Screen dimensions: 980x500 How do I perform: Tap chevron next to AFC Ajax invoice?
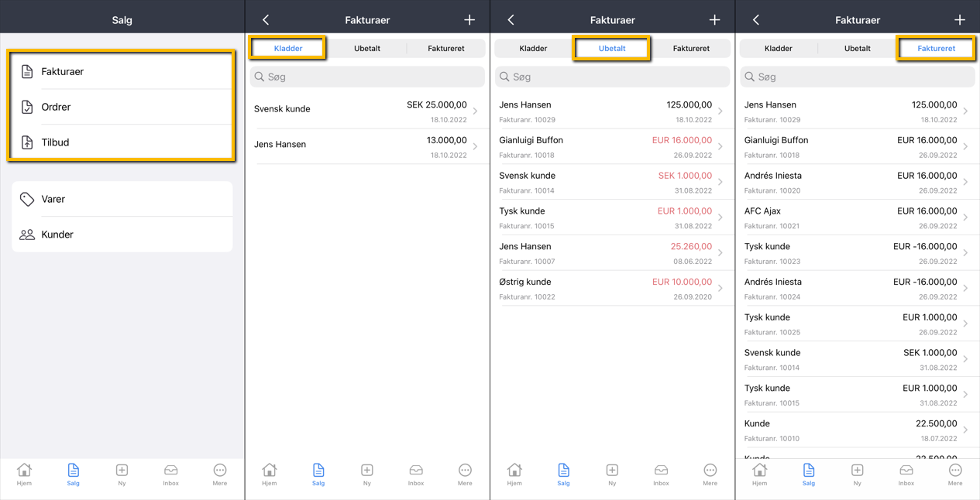[965, 217]
